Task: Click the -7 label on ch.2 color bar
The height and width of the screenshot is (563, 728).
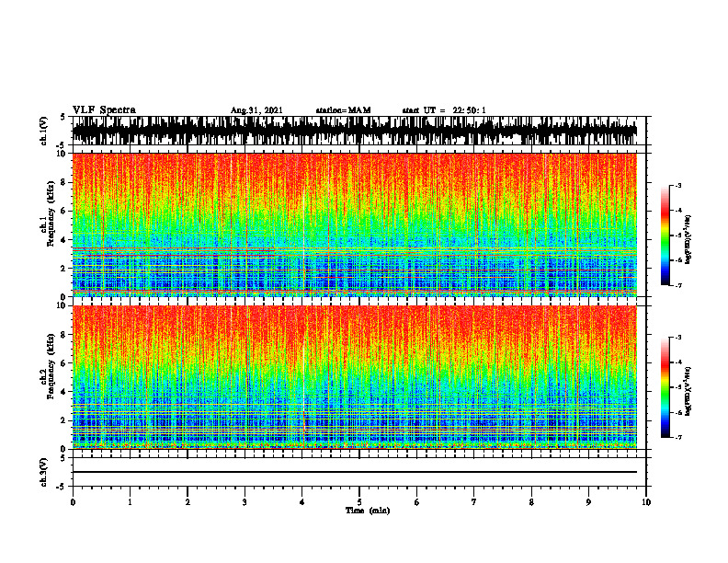Action: pyautogui.click(x=677, y=438)
